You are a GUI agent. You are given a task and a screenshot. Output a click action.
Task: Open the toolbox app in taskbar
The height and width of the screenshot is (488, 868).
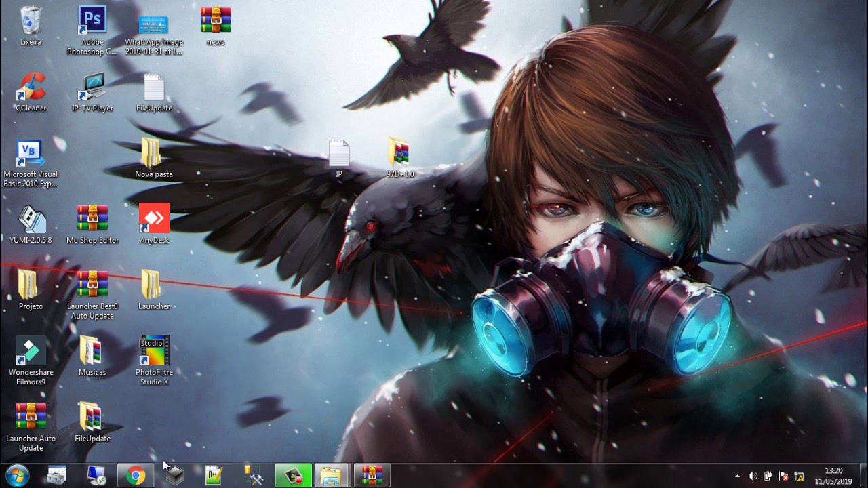tap(56, 476)
